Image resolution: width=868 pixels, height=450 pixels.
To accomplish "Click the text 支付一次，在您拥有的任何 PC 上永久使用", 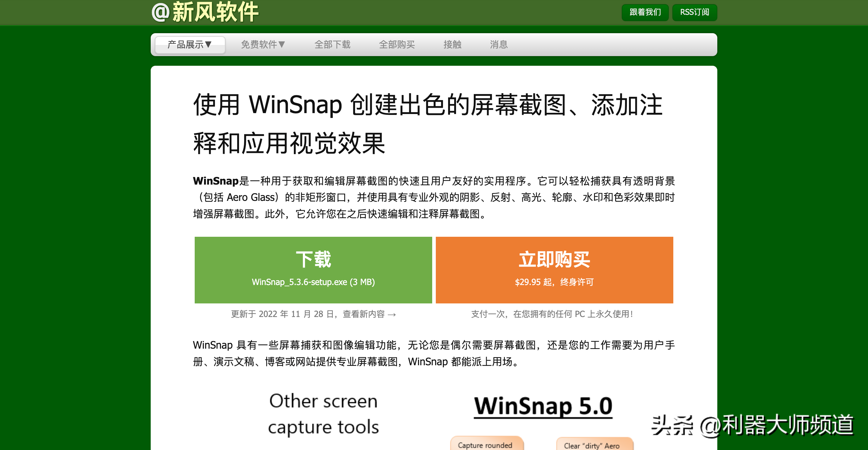I will (x=552, y=314).
